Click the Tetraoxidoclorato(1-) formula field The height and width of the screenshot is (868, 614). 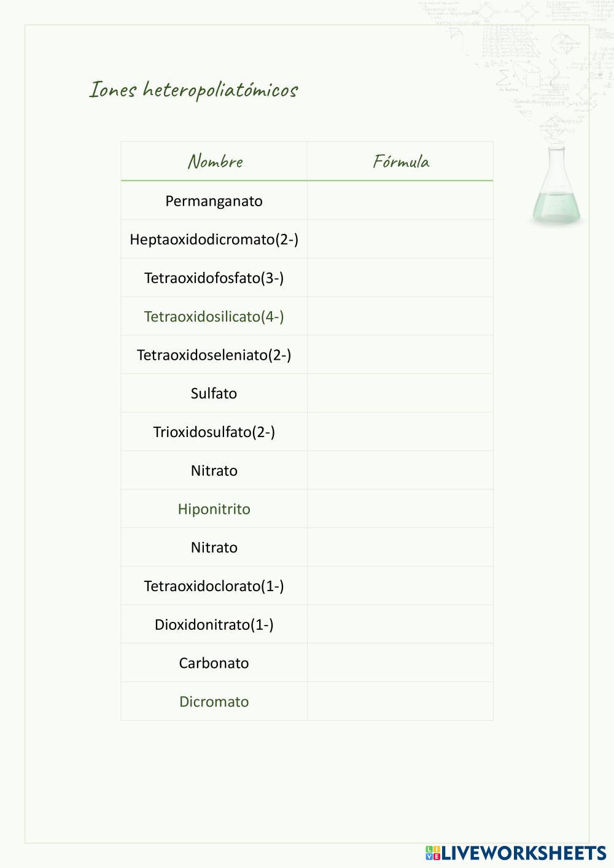(400, 586)
